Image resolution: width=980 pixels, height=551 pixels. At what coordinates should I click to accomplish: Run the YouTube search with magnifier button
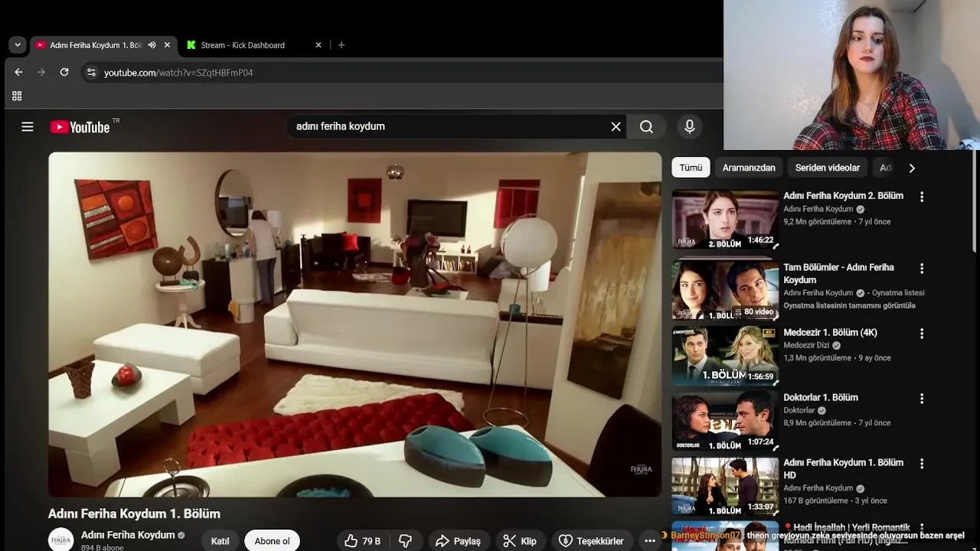[647, 127]
